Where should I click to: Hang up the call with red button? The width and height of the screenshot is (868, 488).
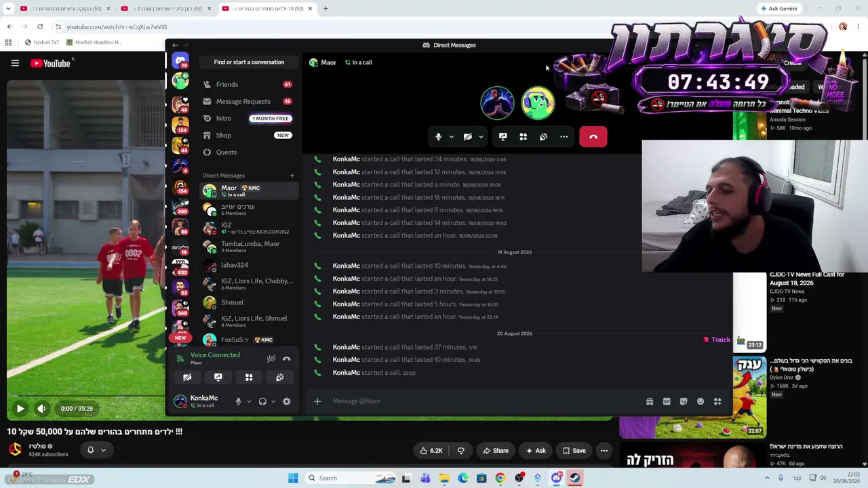pyautogui.click(x=593, y=137)
